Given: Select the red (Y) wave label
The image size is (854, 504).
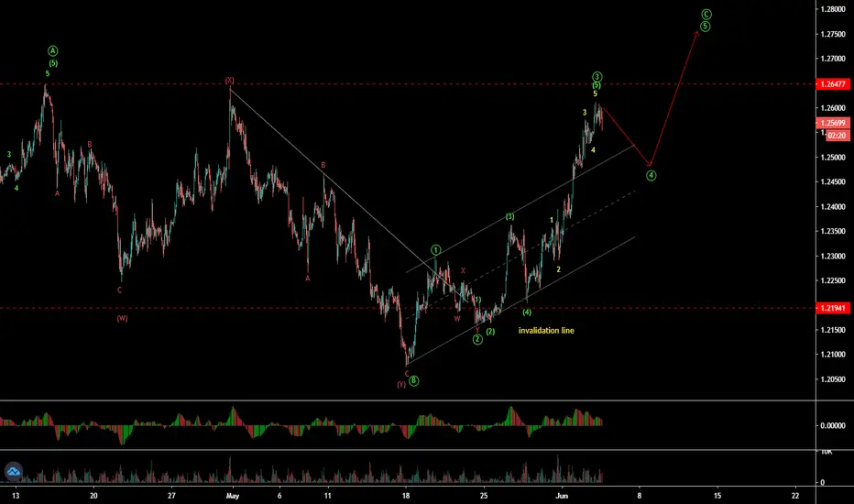Looking at the screenshot, I should [400, 385].
